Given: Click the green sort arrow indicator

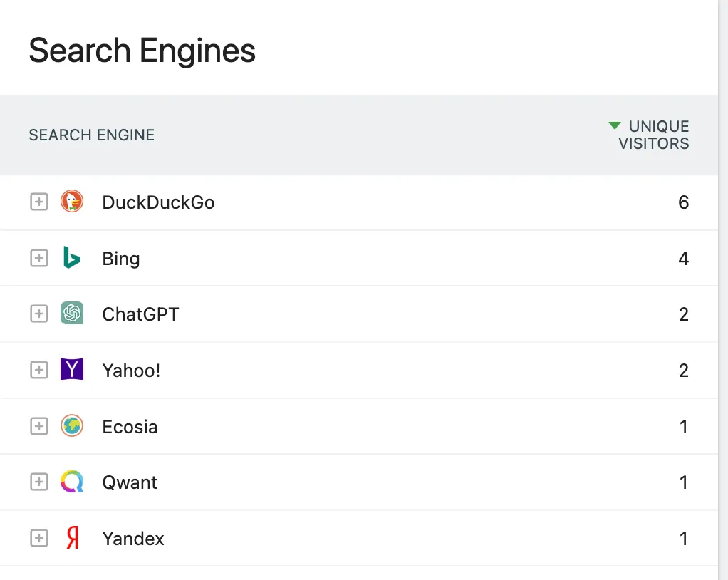Looking at the screenshot, I should point(615,126).
